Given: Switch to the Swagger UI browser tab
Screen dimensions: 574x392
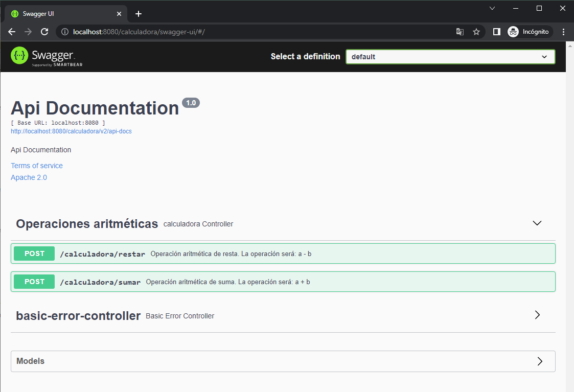Looking at the screenshot, I should 61,13.
